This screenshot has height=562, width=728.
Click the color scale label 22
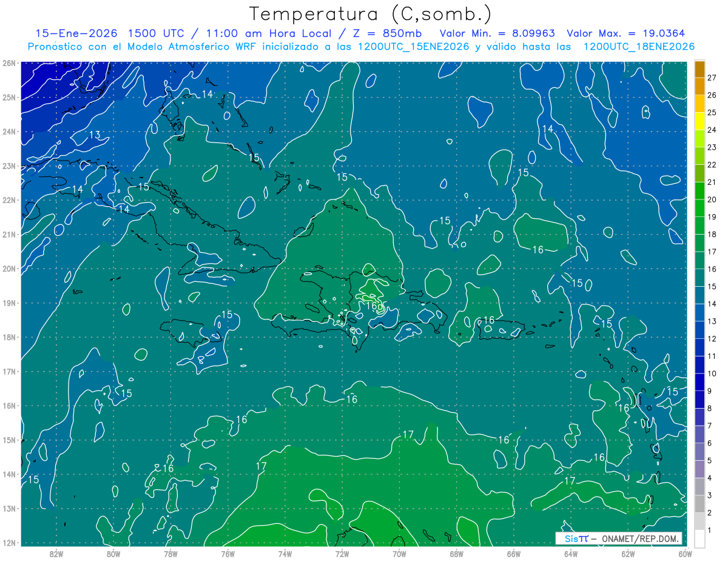(712, 164)
